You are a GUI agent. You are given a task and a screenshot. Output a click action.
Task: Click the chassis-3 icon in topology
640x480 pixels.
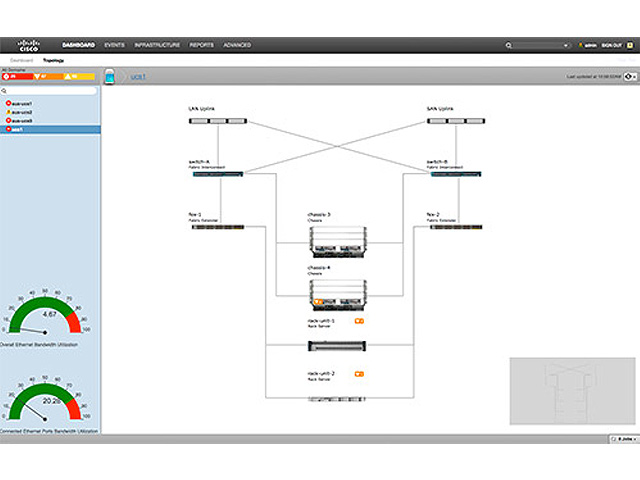click(x=336, y=241)
